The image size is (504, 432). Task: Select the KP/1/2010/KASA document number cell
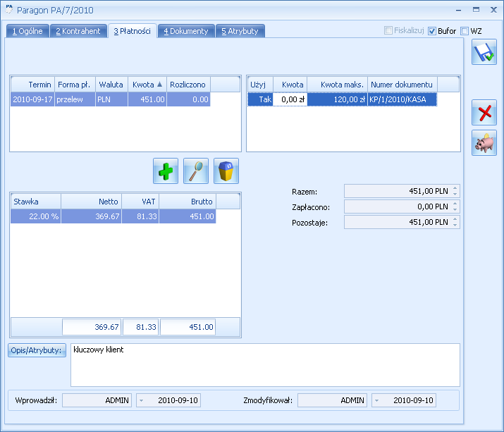pyautogui.click(x=402, y=99)
